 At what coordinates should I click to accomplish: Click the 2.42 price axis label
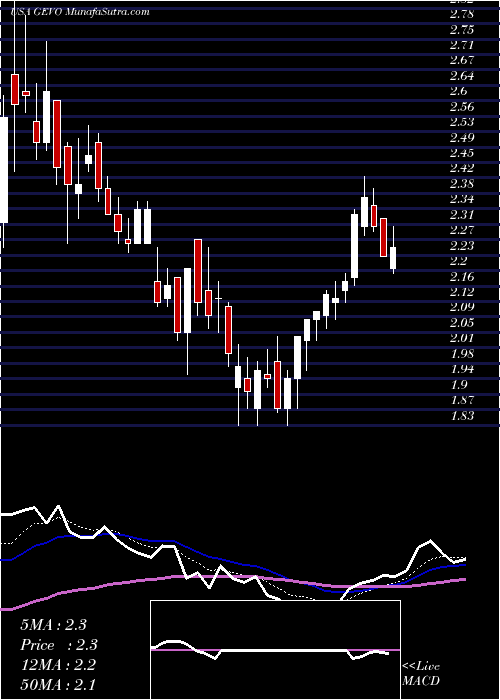pyautogui.click(x=462, y=168)
